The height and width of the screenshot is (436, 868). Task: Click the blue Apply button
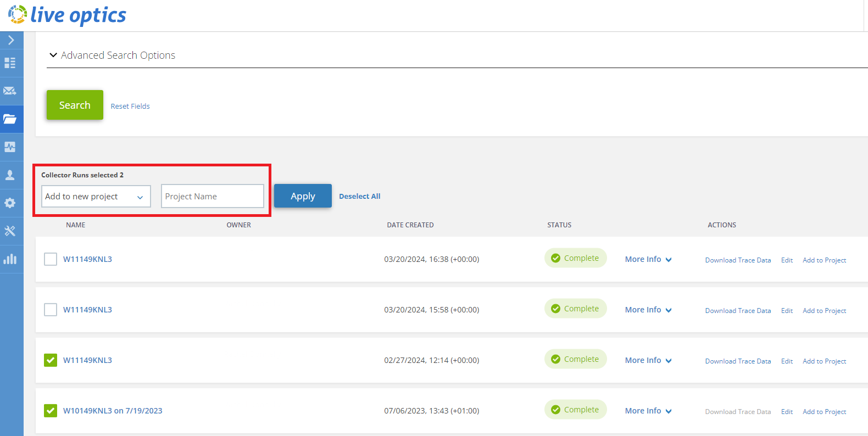pyautogui.click(x=303, y=196)
